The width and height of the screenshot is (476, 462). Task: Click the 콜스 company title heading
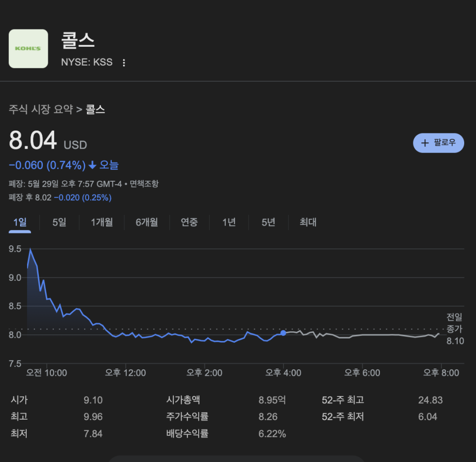pos(78,40)
